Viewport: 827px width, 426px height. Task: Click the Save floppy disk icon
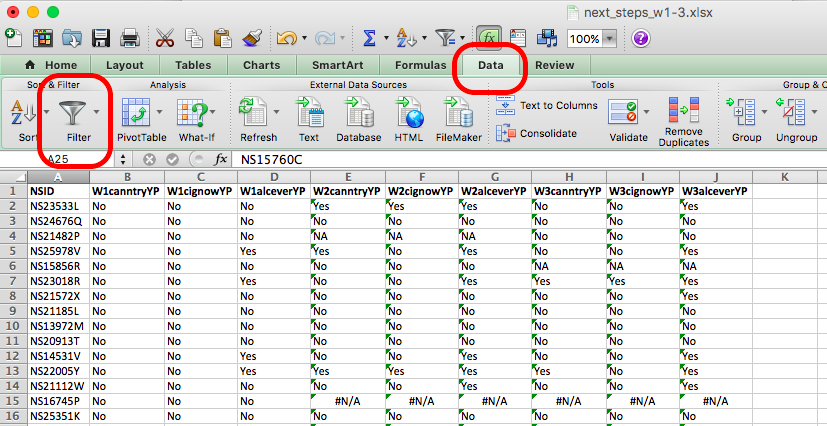[101, 38]
